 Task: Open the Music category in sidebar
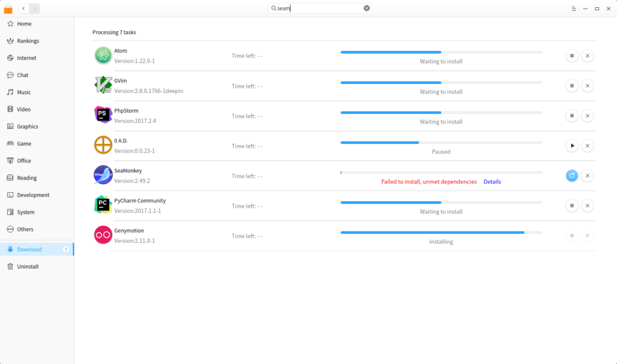click(x=25, y=92)
